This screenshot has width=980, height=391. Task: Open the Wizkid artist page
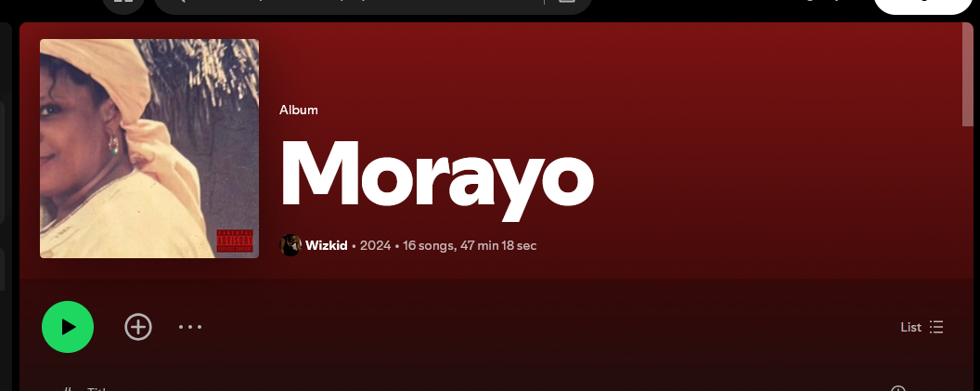tap(327, 245)
